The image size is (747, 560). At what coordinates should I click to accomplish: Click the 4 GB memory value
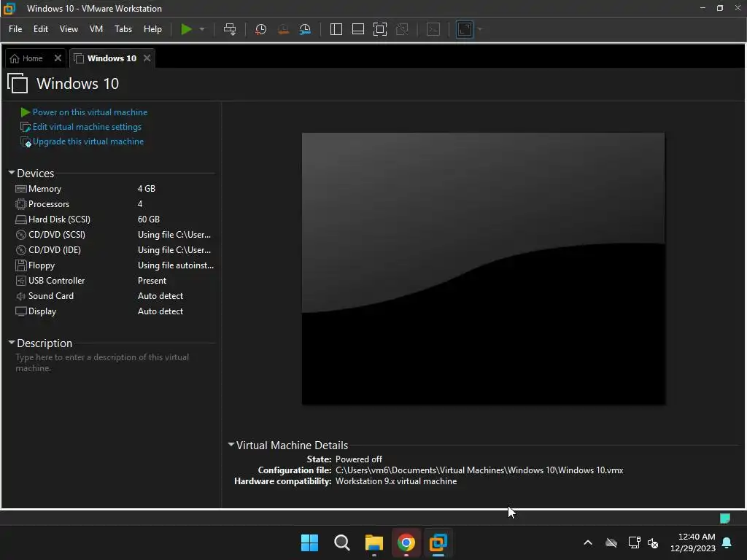[146, 189]
